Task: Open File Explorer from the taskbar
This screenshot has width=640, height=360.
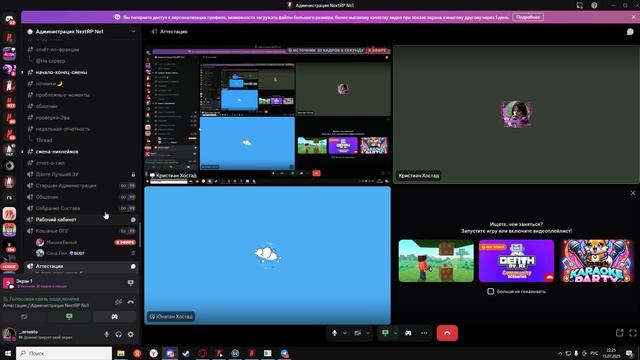Action: (121, 353)
